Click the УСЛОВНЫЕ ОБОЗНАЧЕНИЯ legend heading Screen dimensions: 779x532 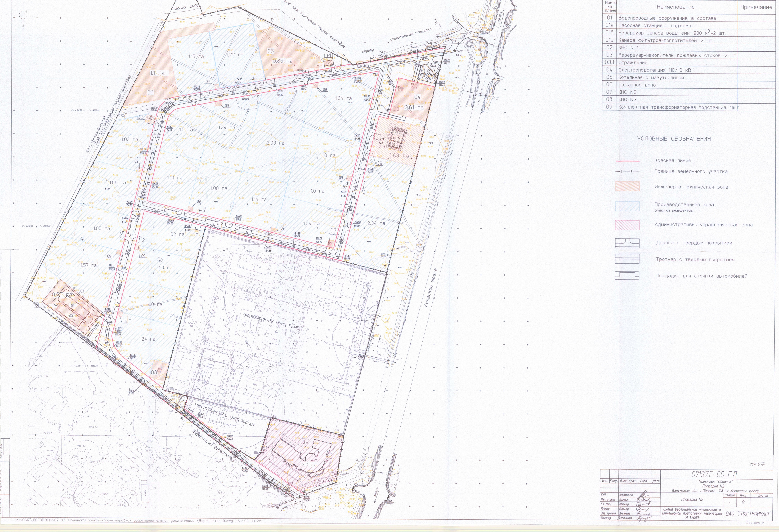(x=674, y=139)
